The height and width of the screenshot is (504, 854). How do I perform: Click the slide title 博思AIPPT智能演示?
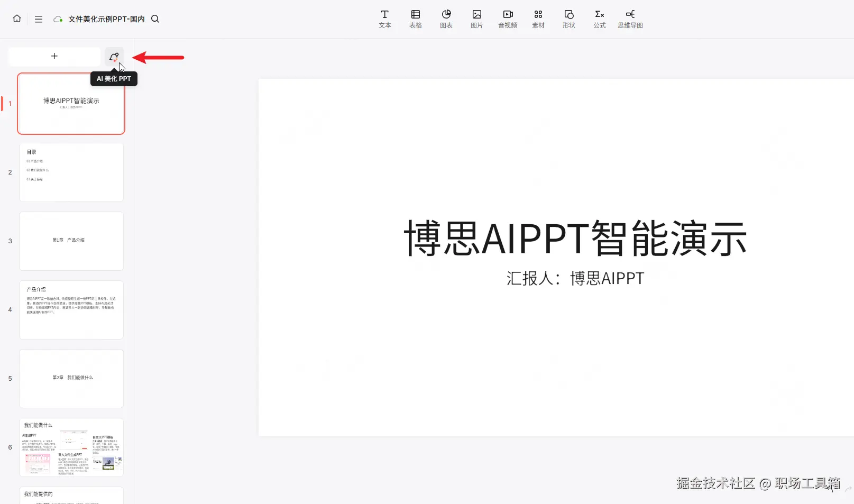tap(575, 239)
